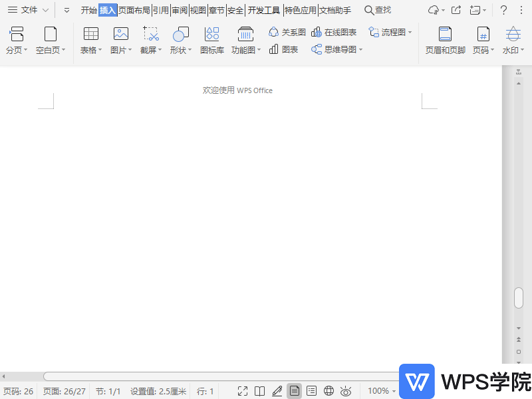Switch to web layout view

tap(329, 391)
